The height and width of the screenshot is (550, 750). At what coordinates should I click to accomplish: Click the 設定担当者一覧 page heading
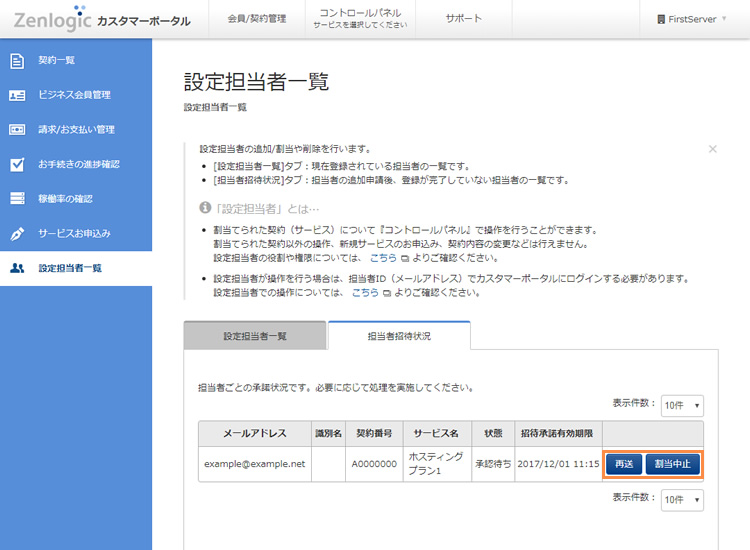click(x=256, y=82)
